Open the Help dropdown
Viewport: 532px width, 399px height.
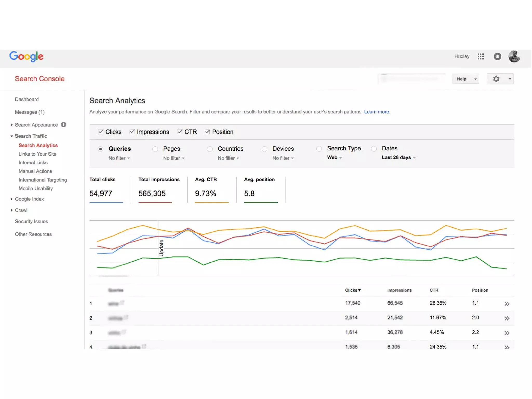[465, 79]
